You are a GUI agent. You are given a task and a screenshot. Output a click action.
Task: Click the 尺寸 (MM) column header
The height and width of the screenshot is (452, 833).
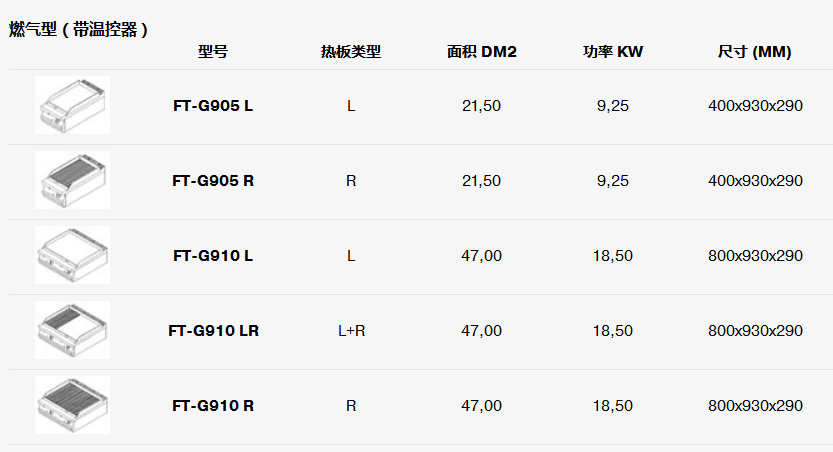754,52
